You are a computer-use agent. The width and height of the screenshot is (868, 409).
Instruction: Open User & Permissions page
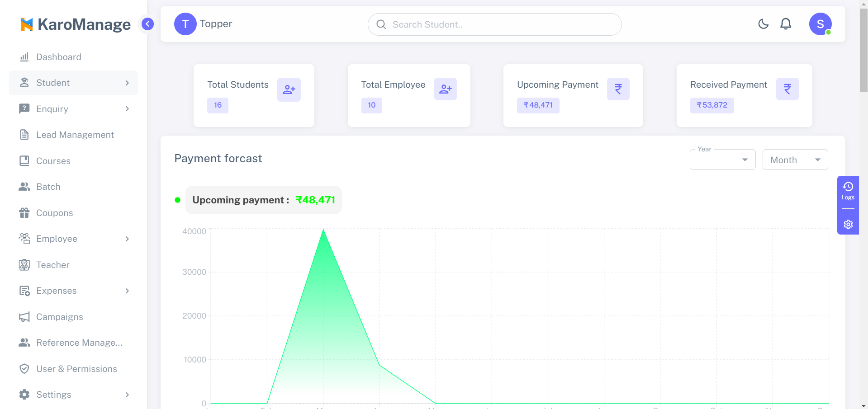[x=73, y=369]
